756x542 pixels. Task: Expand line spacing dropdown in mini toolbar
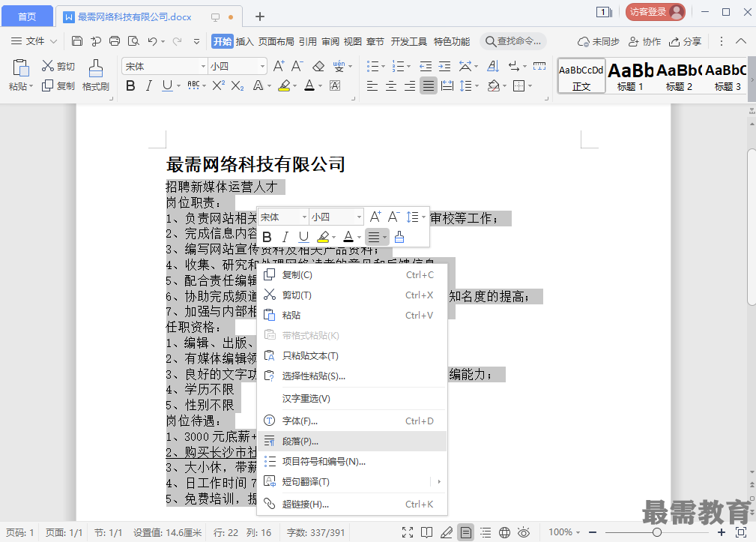pyautogui.click(x=423, y=217)
